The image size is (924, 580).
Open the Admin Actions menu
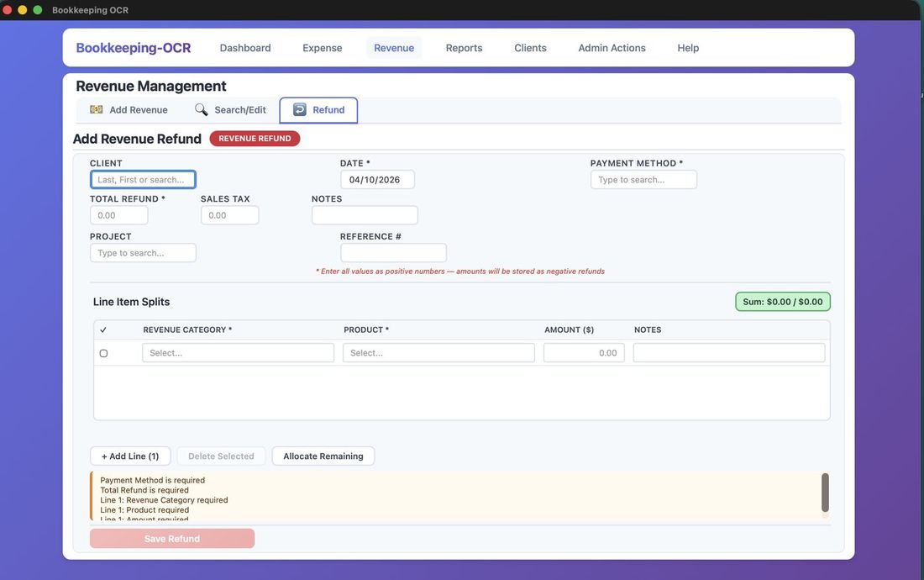click(x=612, y=48)
